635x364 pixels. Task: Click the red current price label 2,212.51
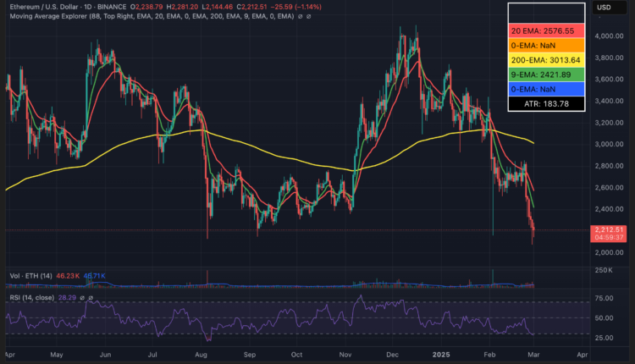[x=610, y=229]
